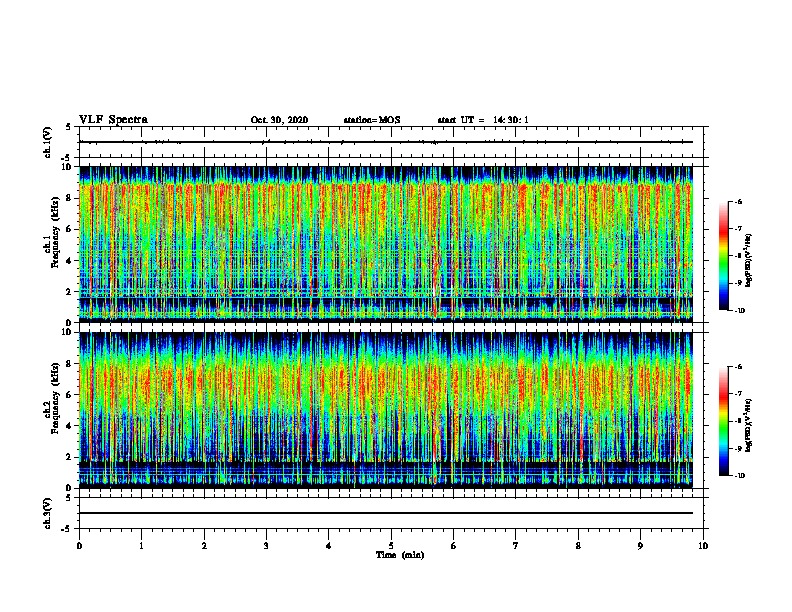Click the -10 label on ch.2 color scale
The height and width of the screenshot is (612, 792).
pyautogui.click(x=740, y=475)
